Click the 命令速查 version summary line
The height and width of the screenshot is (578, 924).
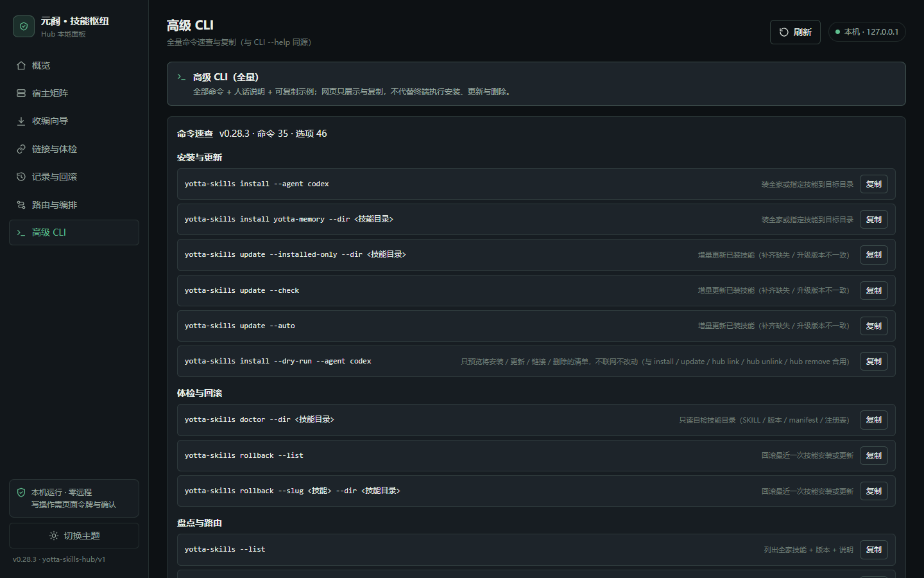pyautogui.click(x=252, y=134)
